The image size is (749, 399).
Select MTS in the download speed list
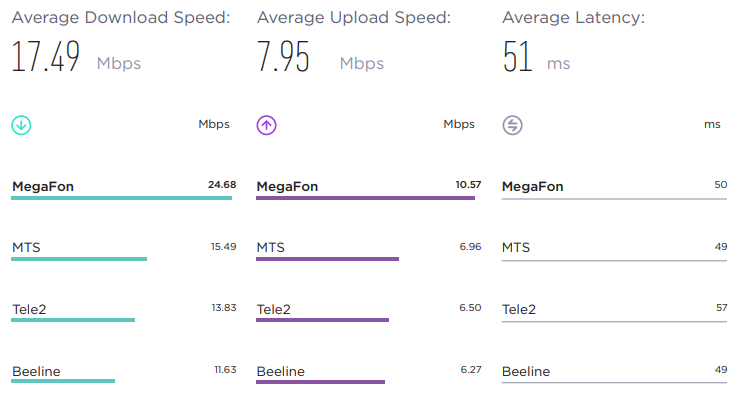[x=26, y=248]
